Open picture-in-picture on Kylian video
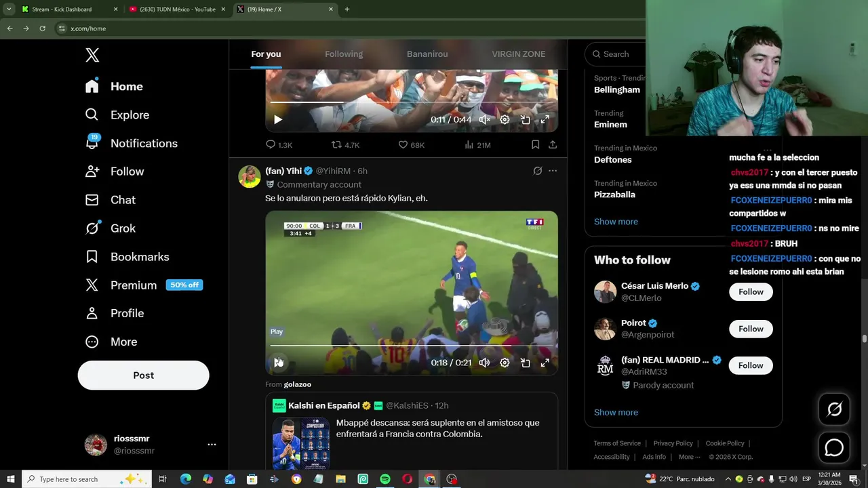The height and width of the screenshot is (488, 868). (525, 363)
